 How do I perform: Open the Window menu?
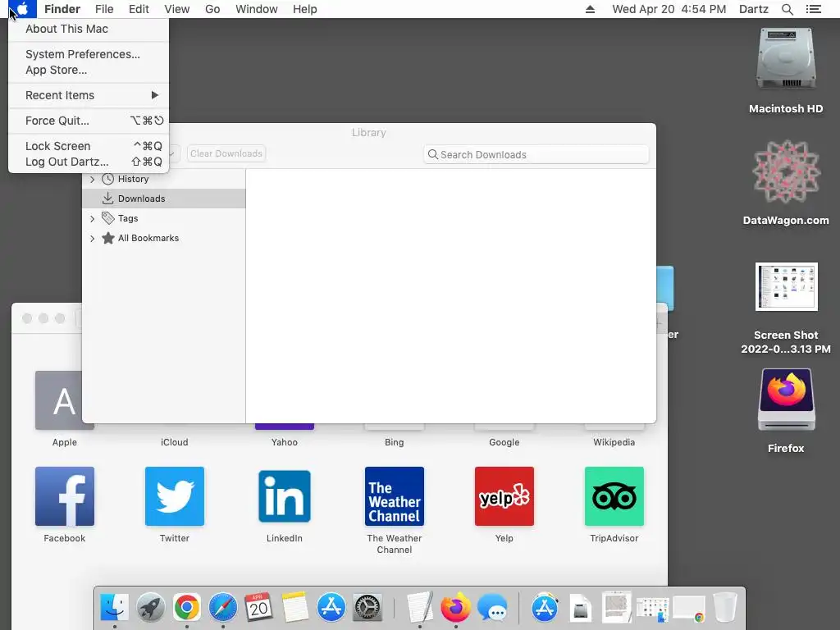click(x=257, y=9)
